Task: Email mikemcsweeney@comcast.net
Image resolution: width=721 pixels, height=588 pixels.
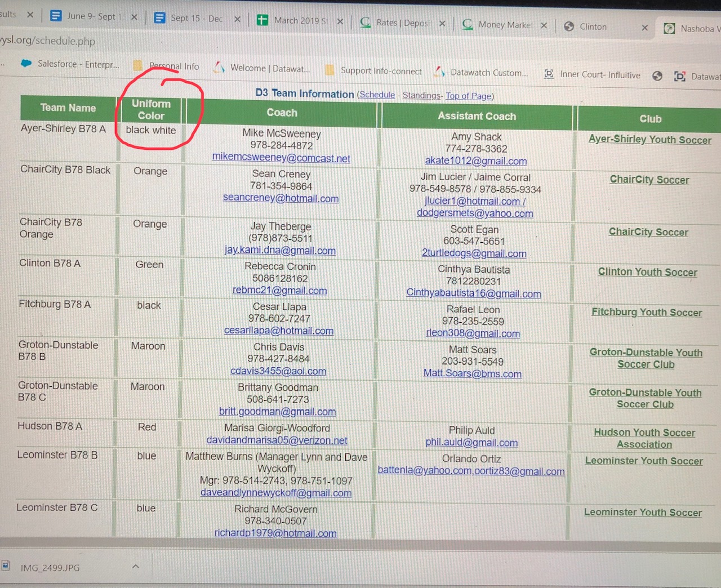Action: (x=281, y=158)
